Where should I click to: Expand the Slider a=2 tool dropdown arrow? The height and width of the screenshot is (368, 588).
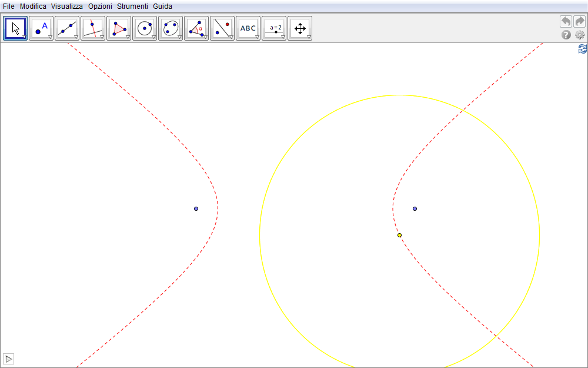(283, 37)
